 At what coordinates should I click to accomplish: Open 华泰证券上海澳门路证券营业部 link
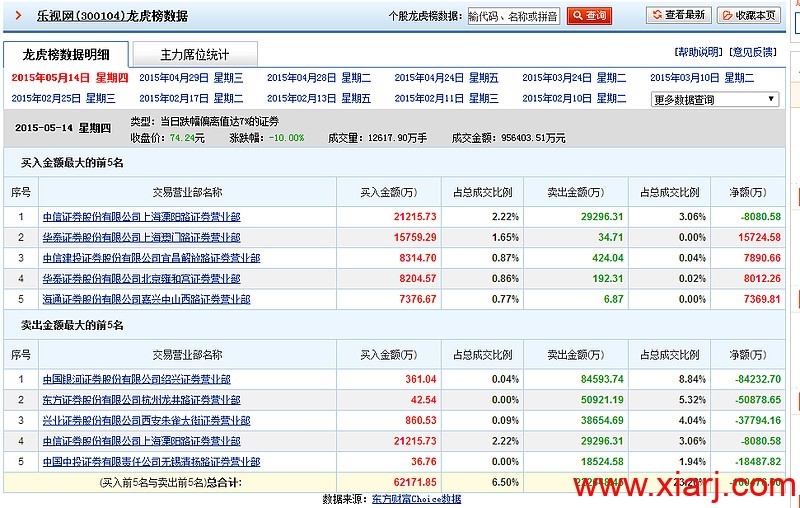(141, 237)
